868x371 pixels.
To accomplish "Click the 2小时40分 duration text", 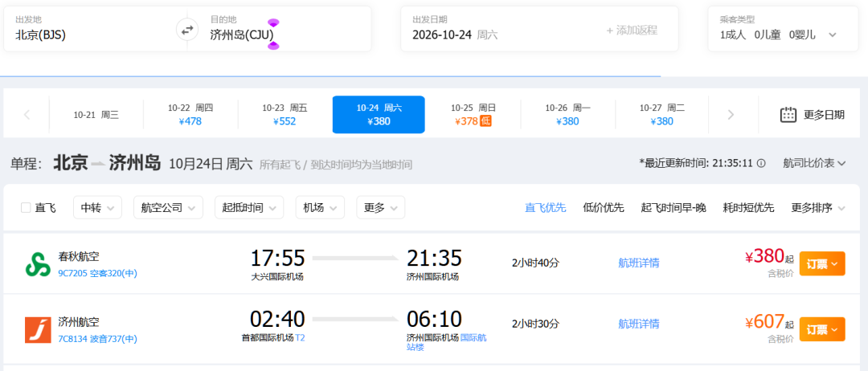I will (x=535, y=263).
